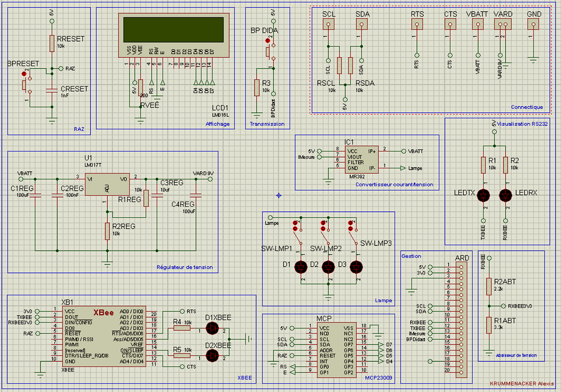Viewport: 561px width, 392px height.
Task: Click the RRESET 10k resistor
Action: (x=52, y=43)
